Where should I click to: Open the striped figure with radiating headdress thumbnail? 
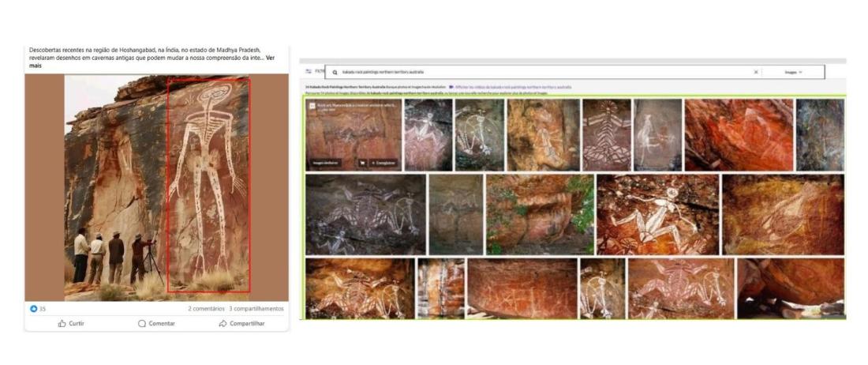607,134
